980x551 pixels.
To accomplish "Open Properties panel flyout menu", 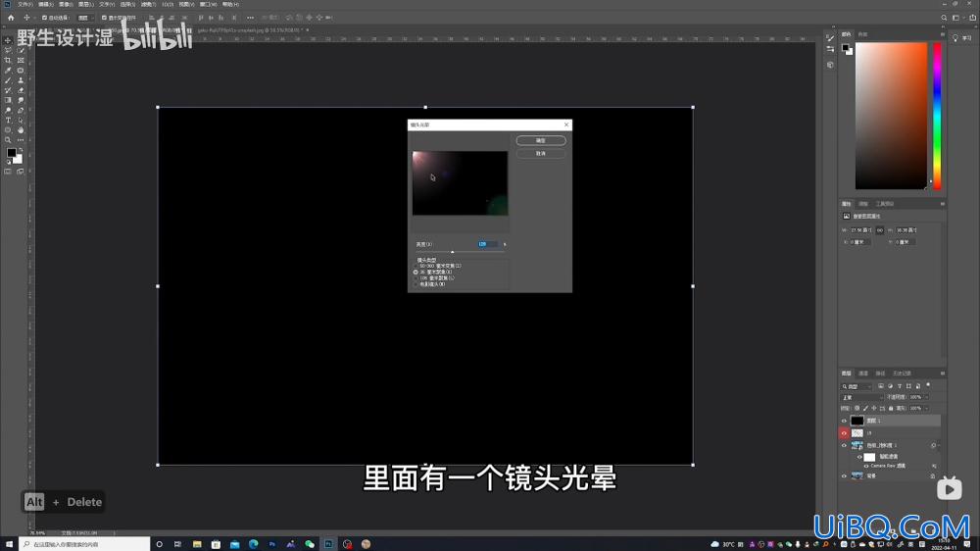I will point(942,204).
